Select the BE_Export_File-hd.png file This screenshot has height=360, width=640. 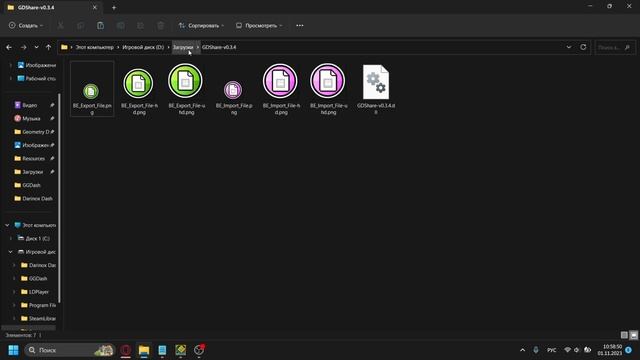(x=139, y=89)
